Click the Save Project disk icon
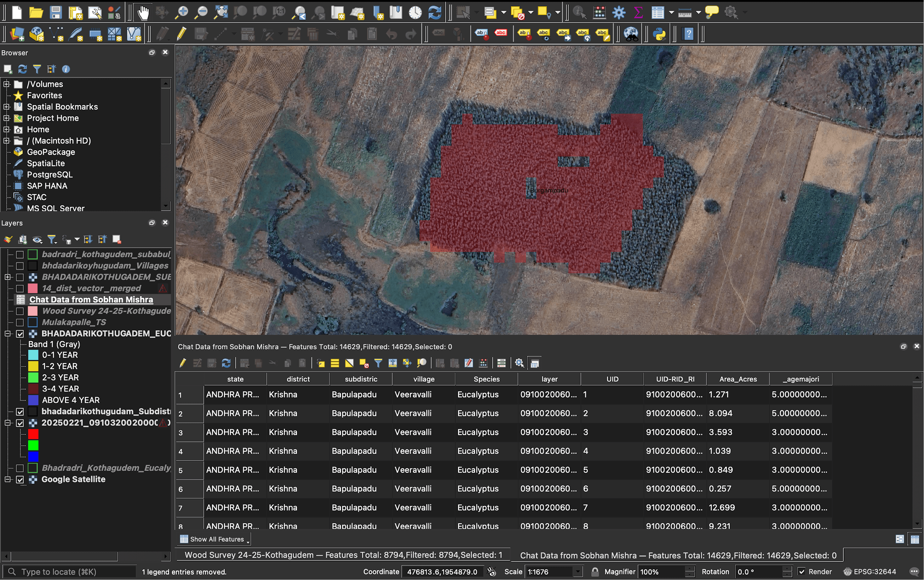The width and height of the screenshot is (924, 580). [x=56, y=13]
